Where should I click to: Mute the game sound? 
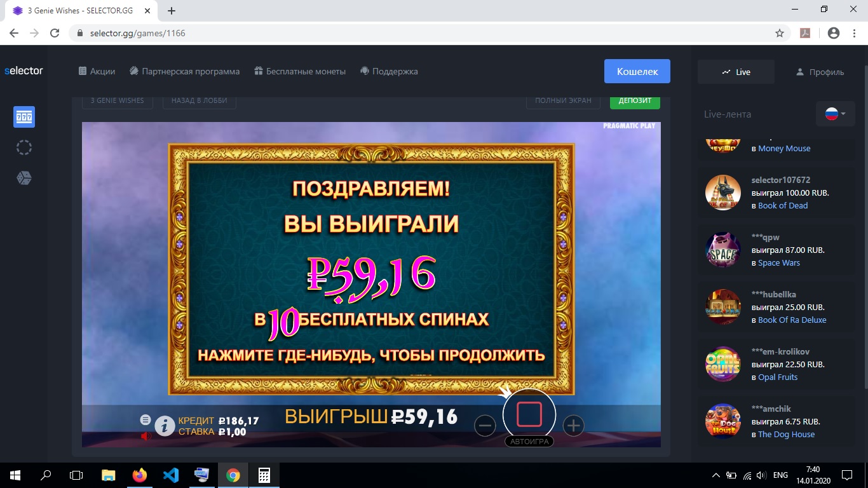tap(146, 436)
